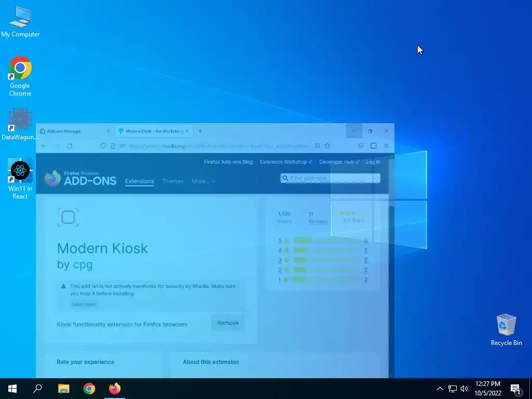Click the Pocket save icon
This screenshot has width=532, height=399.
(x=361, y=146)
